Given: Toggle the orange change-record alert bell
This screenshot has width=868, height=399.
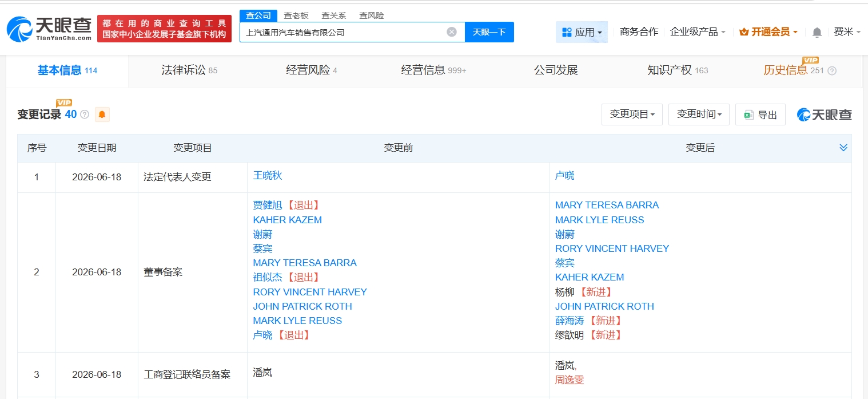Looking at the screenshot, I should [x=102, y=114].
